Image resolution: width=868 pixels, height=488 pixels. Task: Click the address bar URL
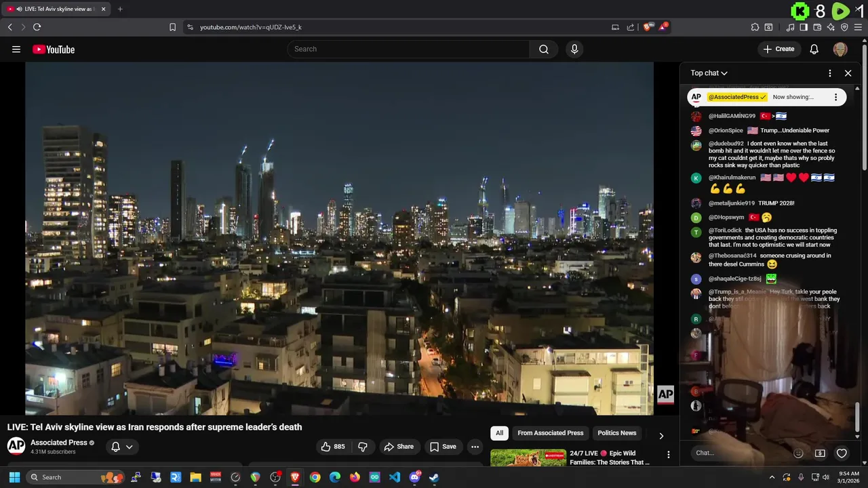click(x=250, y=27)
